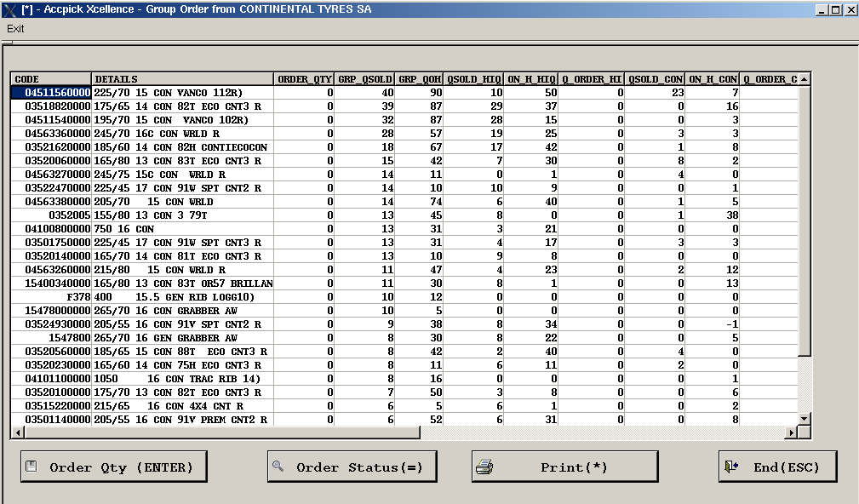The width and height of the screenshot is (859, 504).
Task: Select code 03518820000 row
Action: 404,106
